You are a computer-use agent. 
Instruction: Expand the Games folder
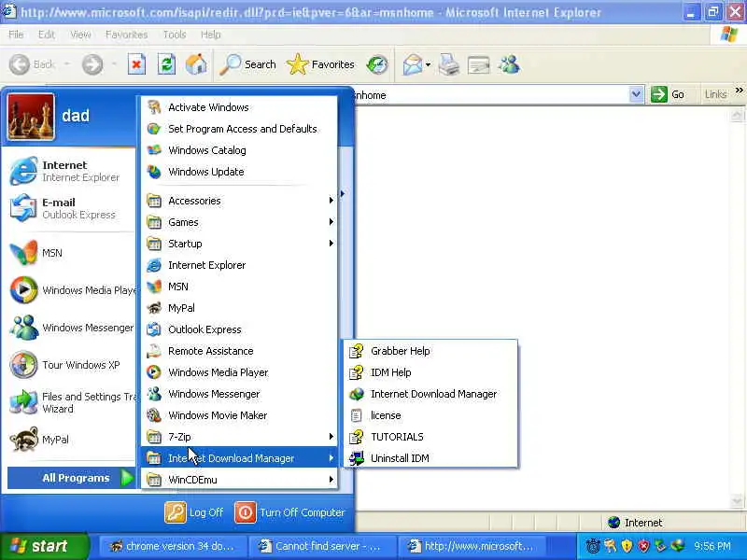click(239, 222)
